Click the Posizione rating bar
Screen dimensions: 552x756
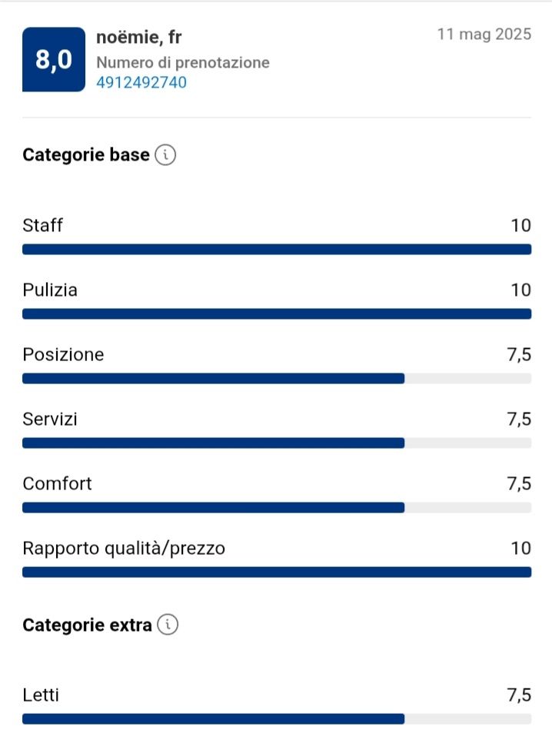(x=277, y=378)
